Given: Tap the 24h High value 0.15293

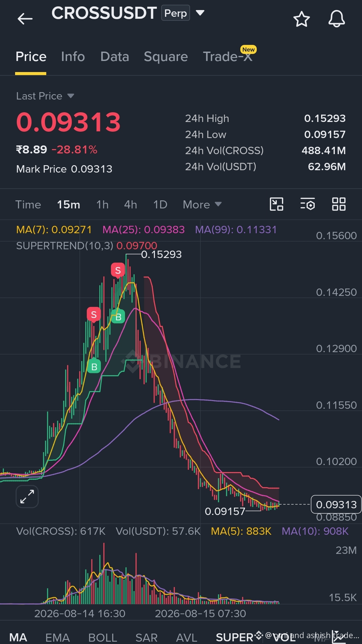Looking at the screenshot, I should 325,118.
